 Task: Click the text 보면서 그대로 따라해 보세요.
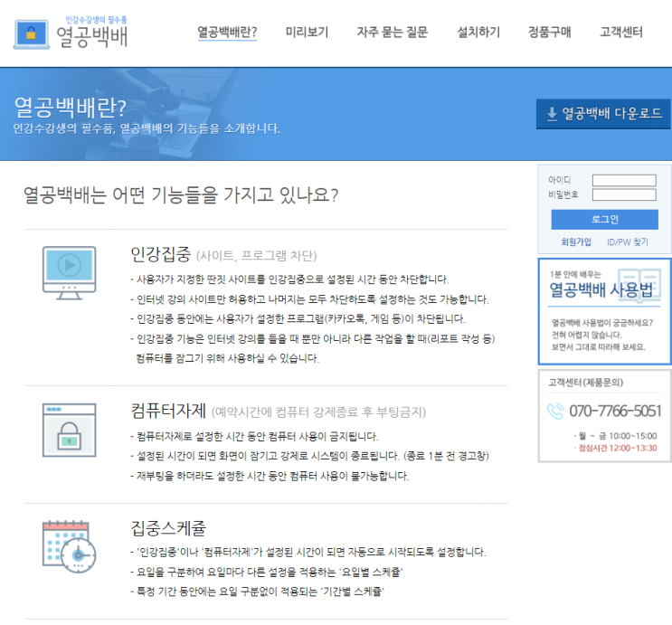coord(598,347)
